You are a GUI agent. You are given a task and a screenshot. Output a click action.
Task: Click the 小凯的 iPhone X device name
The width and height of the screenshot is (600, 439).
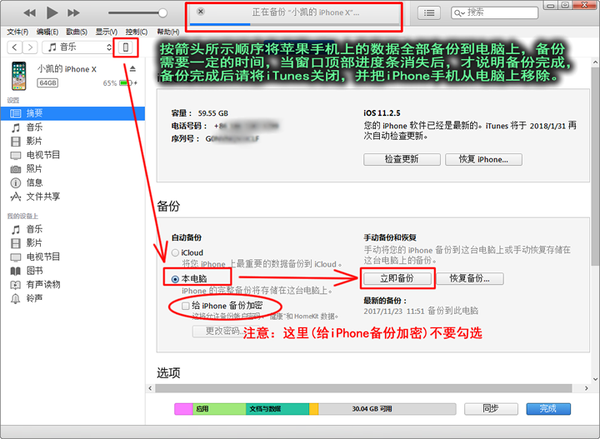pos(67,69)
